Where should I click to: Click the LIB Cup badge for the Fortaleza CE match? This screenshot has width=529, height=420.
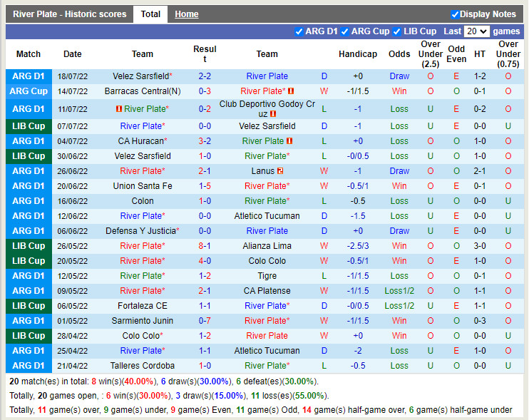pyautogui.click(x=29, y=306)
